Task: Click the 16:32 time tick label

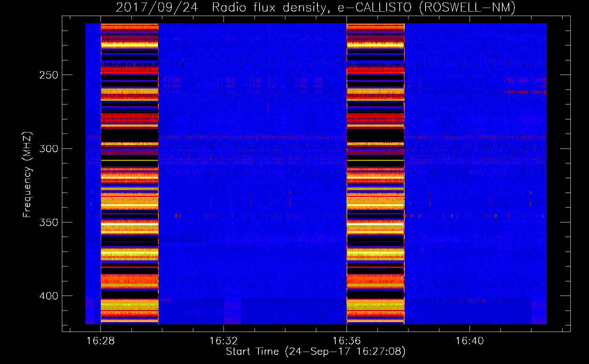Action: coord(224,341)
